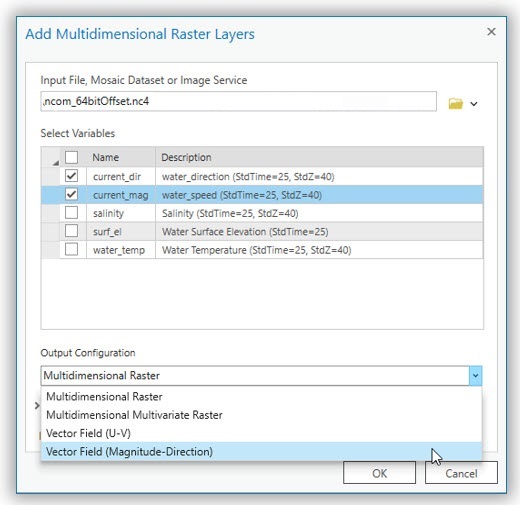The height and width of the screenshot is (505, 520).
Task: Choose Multidimensional Multivariate Raster option
Action: 261,415
